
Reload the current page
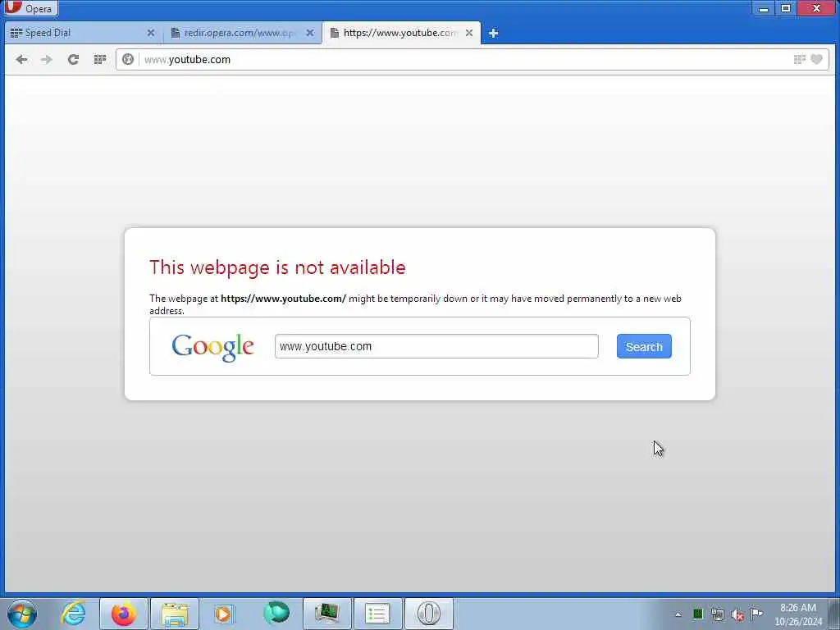click(x=73, y=59)
